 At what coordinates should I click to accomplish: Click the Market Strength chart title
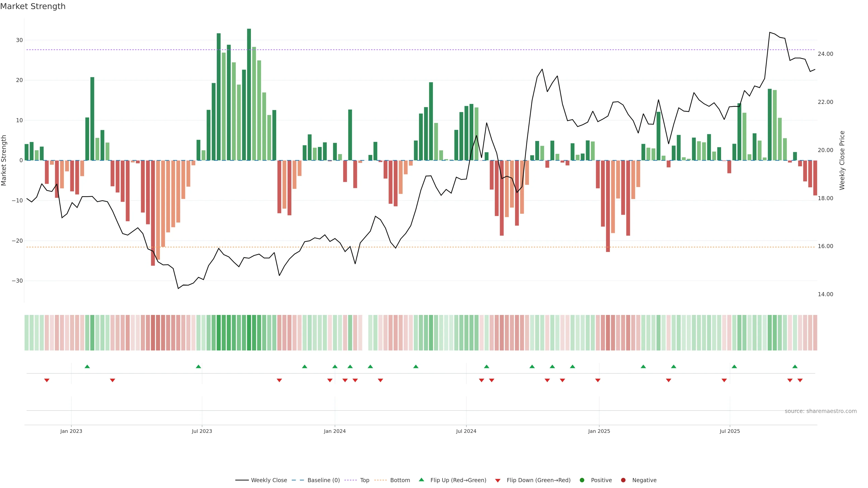tap(33, 6)
